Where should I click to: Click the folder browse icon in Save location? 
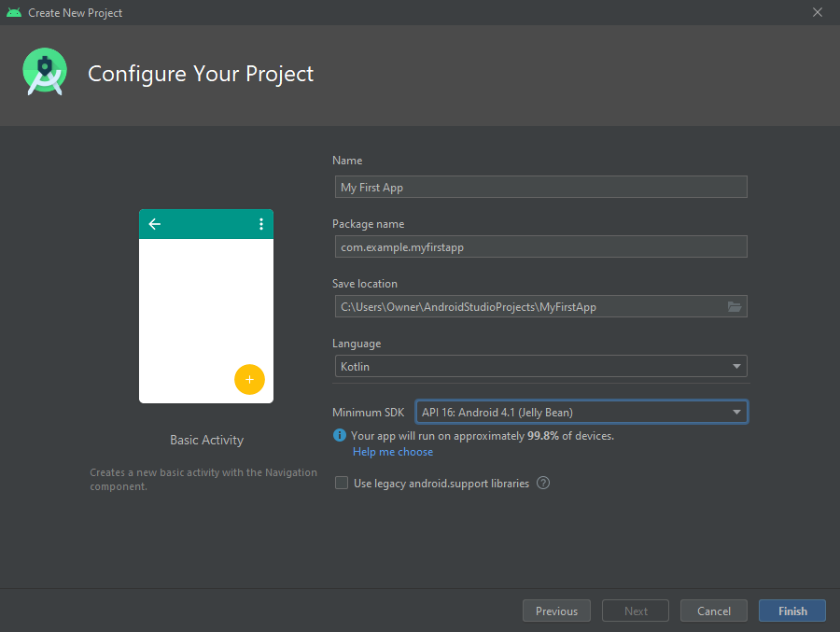735,306
